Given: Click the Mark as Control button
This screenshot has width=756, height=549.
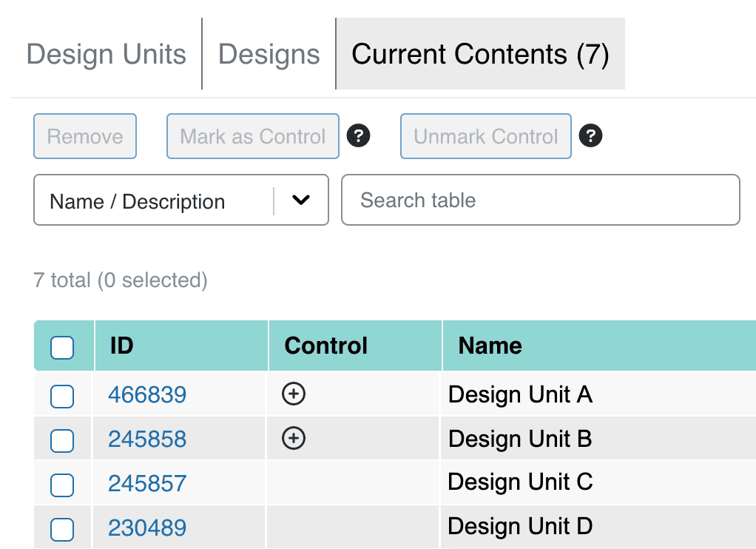Looking at the screenshot, I should 252,136.
